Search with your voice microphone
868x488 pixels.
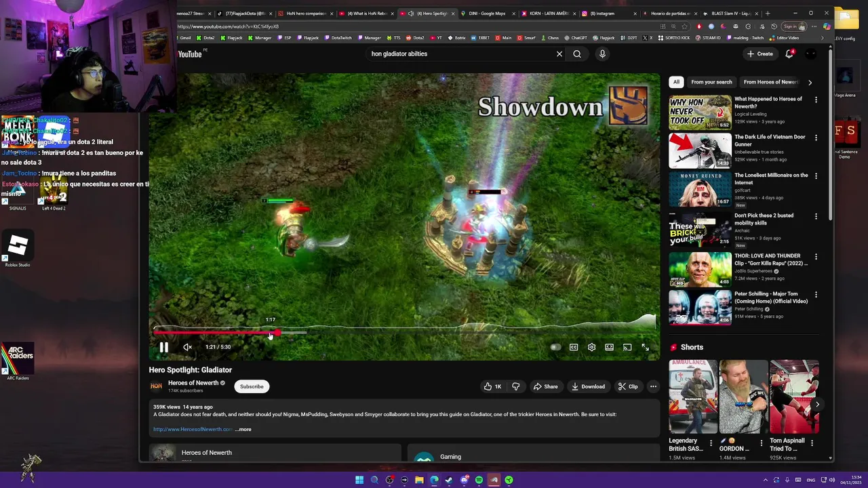[602, 54]
